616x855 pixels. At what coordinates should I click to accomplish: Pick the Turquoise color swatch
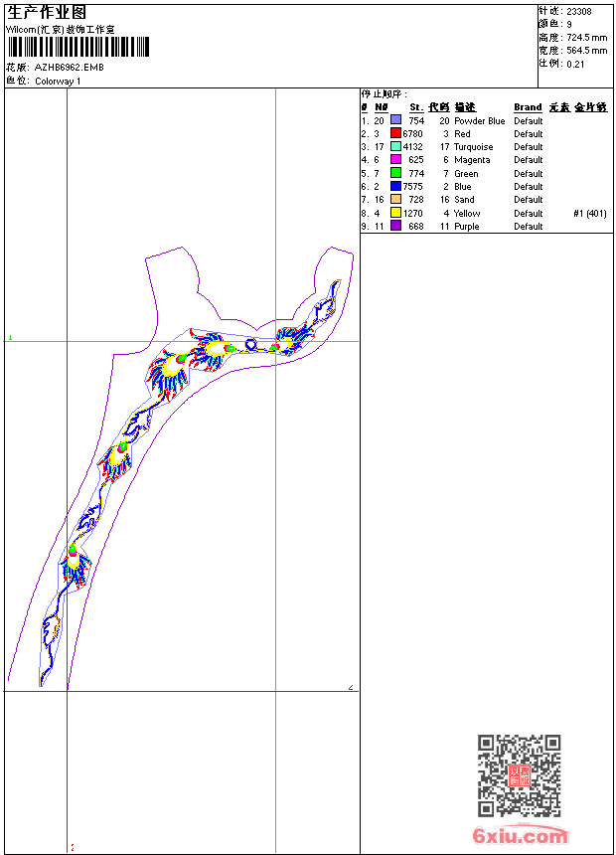tap(395, 147)
